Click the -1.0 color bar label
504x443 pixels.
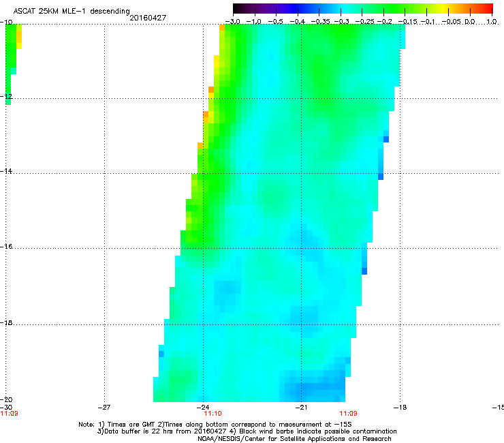tap(254, 22)
